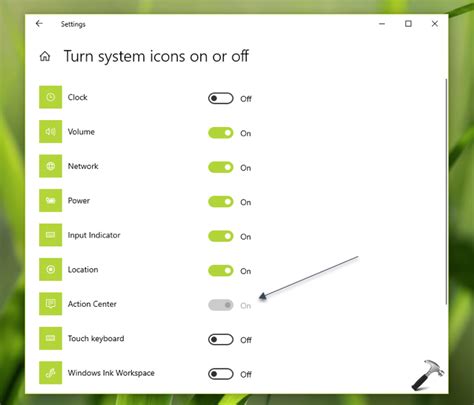The image size is (474, 405).
Task: Click the 'Turn system icons on or off' heading
Action: point(156,56)
